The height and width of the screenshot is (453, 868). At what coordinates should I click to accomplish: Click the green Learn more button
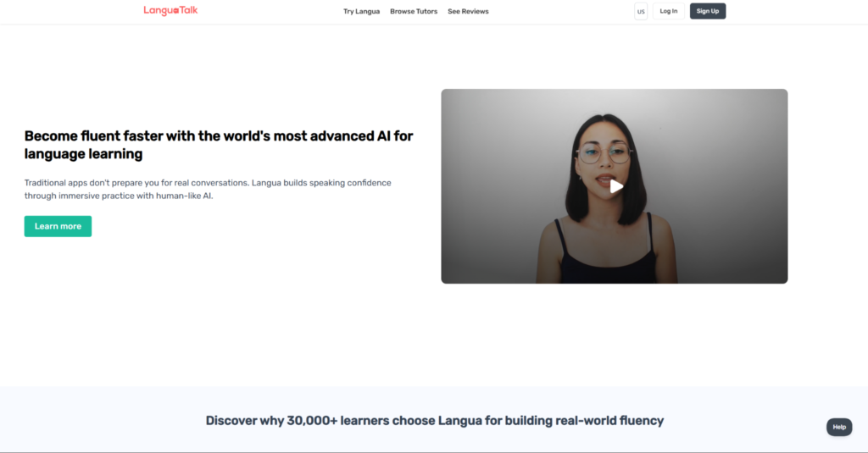click(x=58, y=226)
